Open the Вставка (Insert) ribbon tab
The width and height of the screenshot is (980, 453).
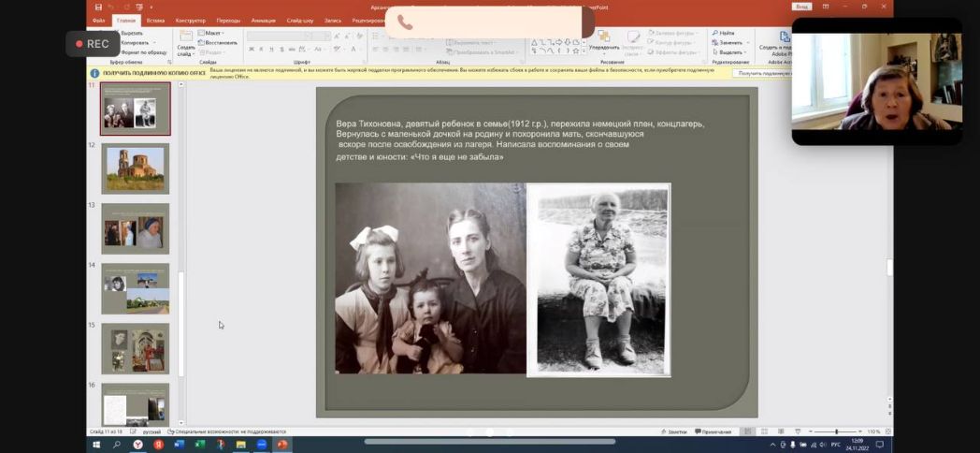point(155,20)
